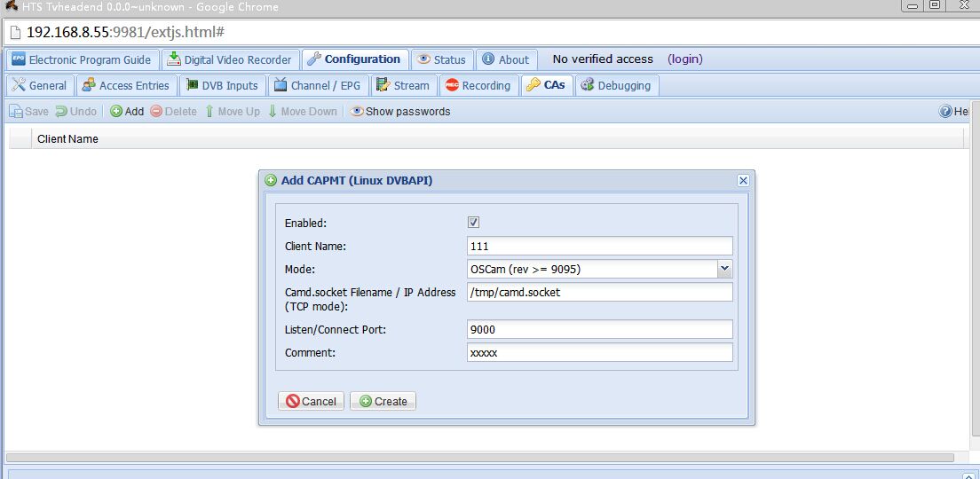Click the DVB Inputs card icon
The height and width of the screenshot is (479, 980).
(x=192, y=85)
